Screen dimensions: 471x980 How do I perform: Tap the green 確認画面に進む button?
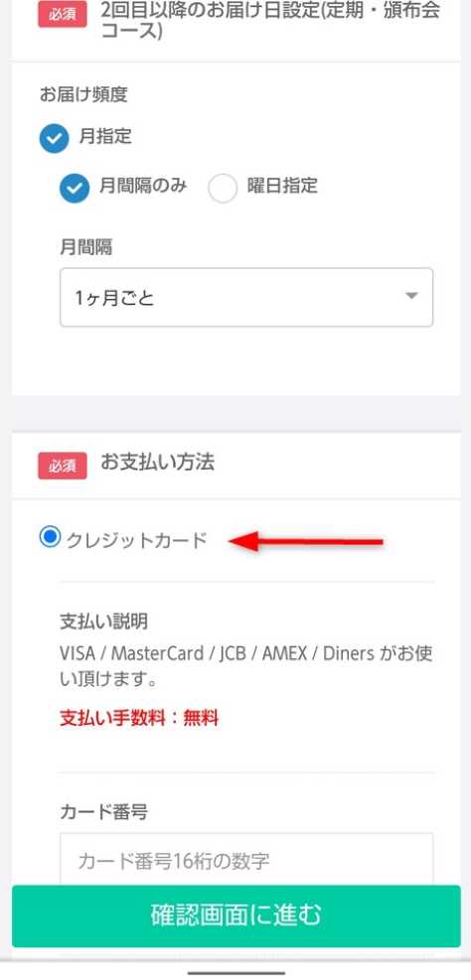point(235,915)
